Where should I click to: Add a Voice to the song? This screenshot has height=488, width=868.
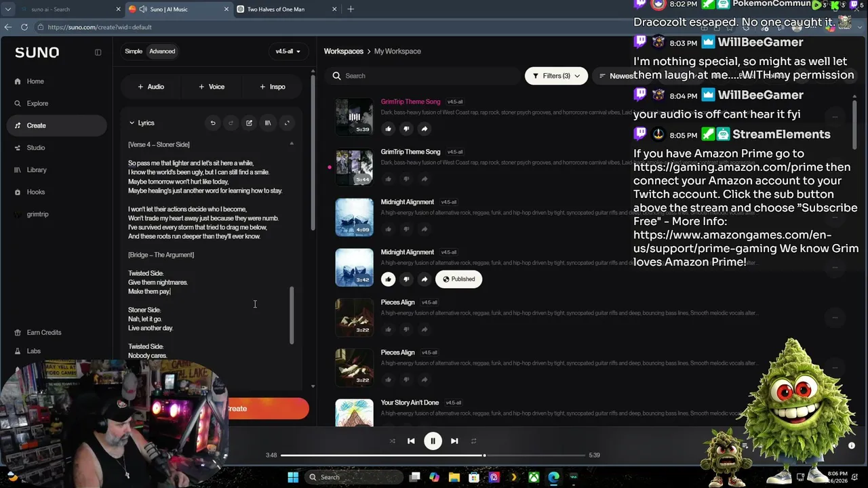coord(212,87)
